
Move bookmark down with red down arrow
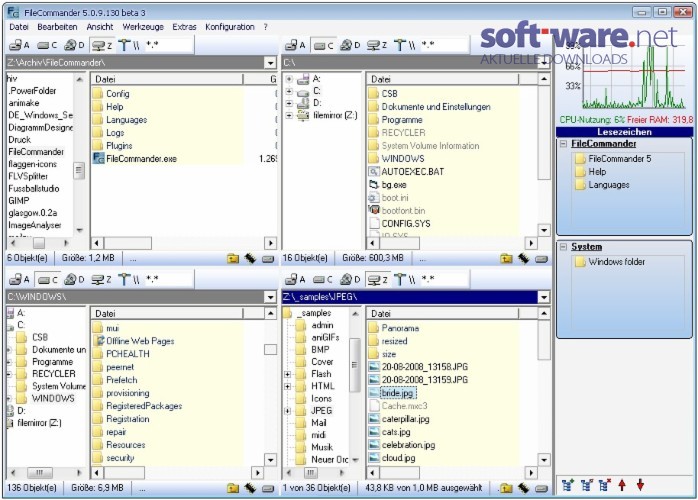click(640, 485)
